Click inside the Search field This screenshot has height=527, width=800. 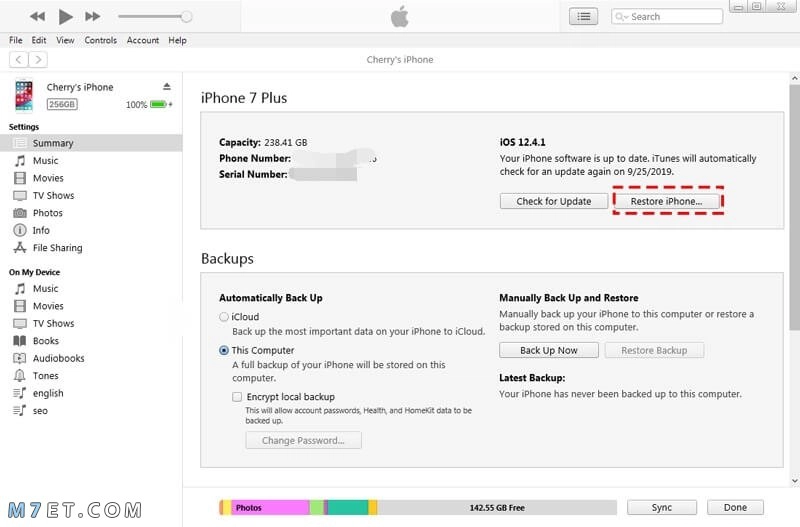tap(667, 16)
